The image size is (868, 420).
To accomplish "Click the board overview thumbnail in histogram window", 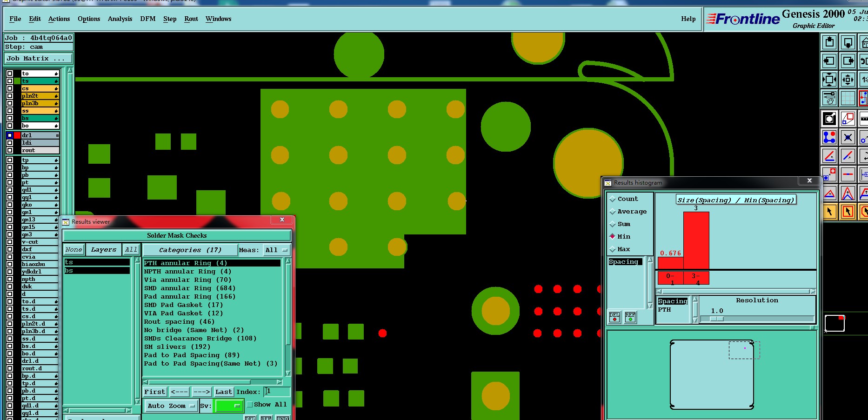I will click(712, 374).
